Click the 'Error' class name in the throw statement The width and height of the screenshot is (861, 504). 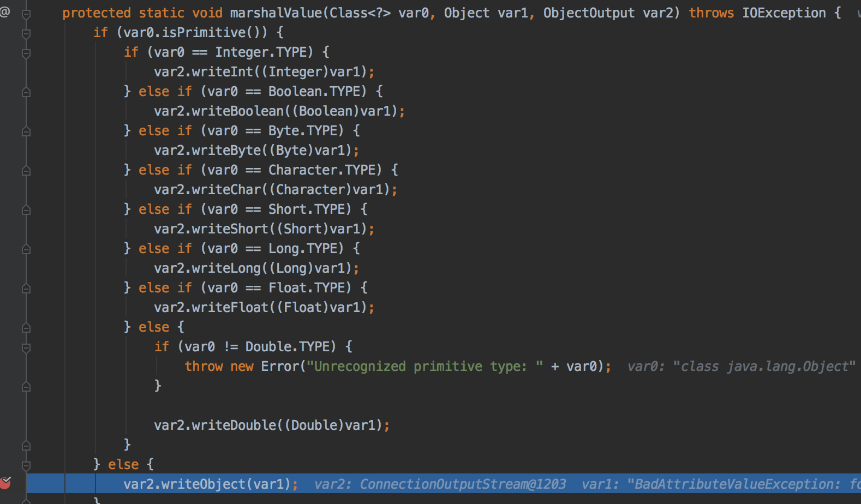[x=280, y=367]
